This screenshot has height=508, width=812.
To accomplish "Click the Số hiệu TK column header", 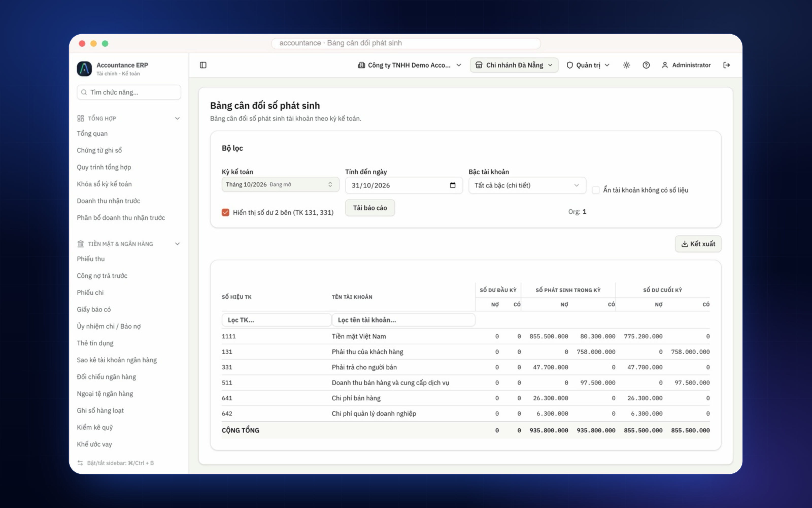I will 236,297.
